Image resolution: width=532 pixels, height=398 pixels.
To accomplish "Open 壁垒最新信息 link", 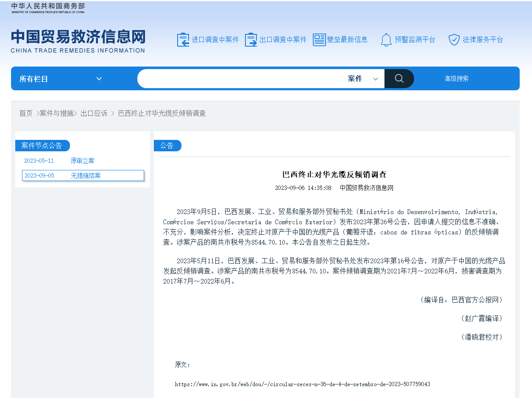I will (x=347, y=39).
